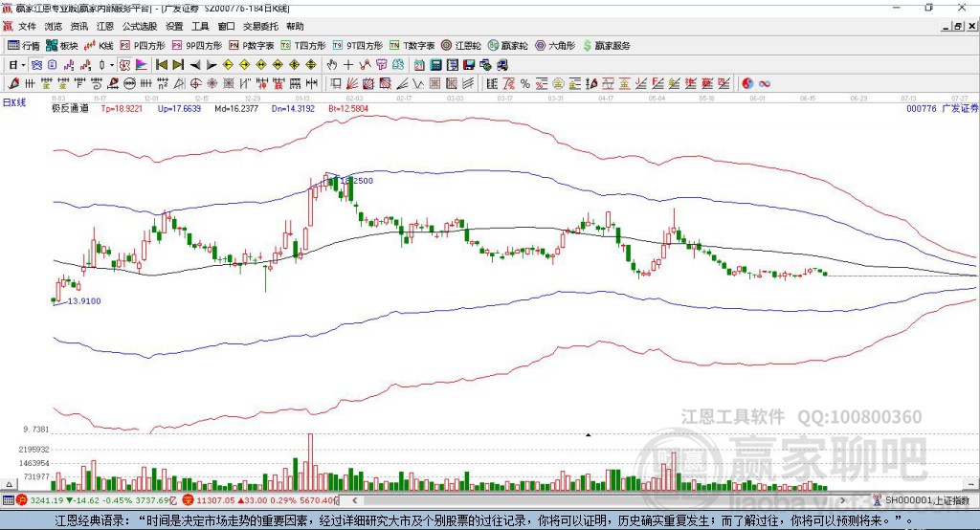Expand the candlestick style dropdown arrow

tap(112, 65)
